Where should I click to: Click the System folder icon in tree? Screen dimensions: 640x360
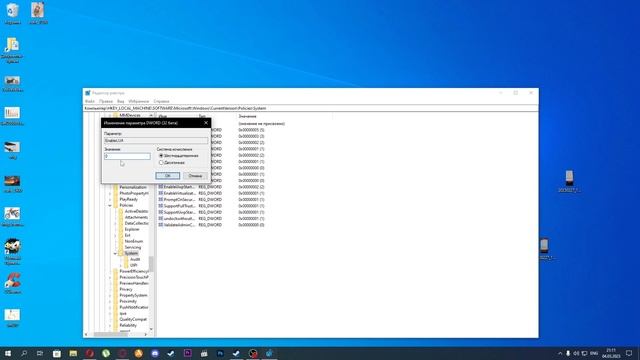click(121, 253)
